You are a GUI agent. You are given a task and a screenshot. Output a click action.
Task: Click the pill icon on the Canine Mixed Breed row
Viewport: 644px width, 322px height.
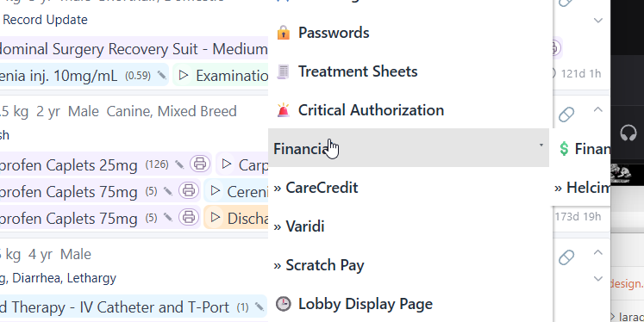tap(566, 115)
